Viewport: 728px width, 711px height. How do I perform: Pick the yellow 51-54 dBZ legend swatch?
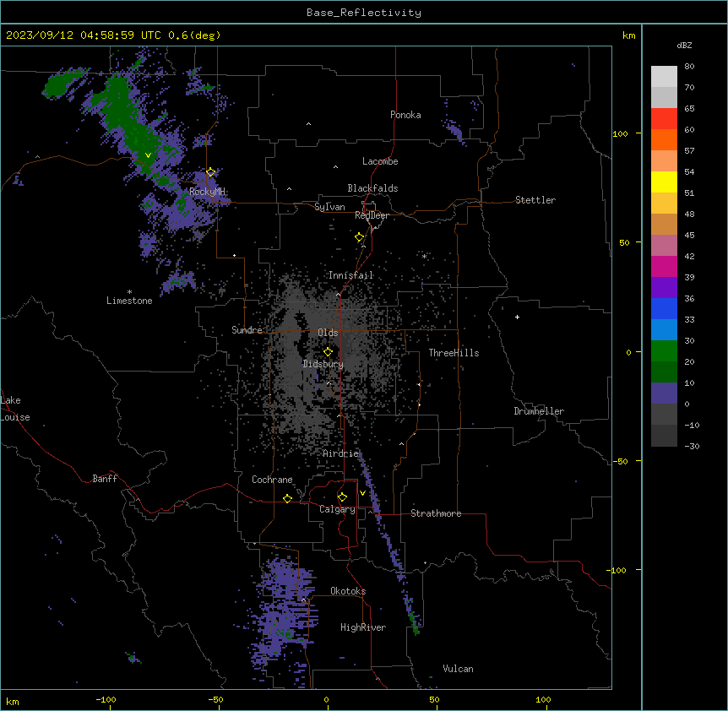[x=664, y=182]
